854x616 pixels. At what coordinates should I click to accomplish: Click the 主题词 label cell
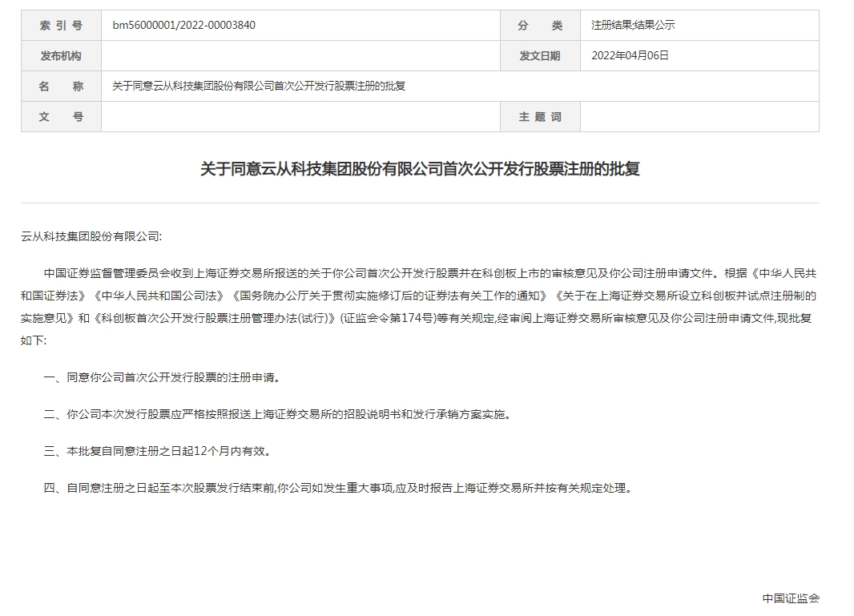pyautogui.click(x=540, y=117)
